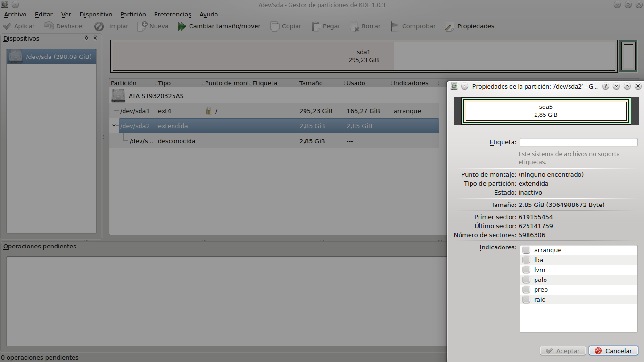The image size is (644, 362).
Task: Enable the lba flag checkbox
Action: (x=527, y=260)
